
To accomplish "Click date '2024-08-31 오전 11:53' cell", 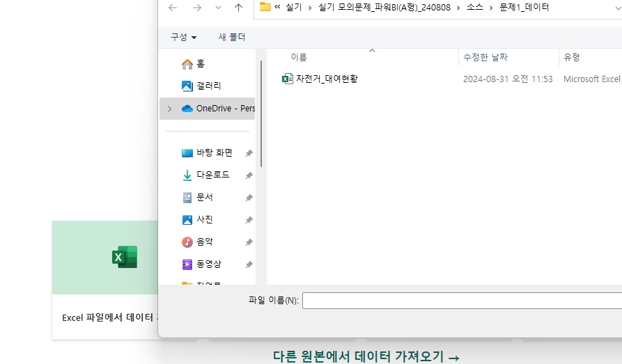I will (x=508, y=79).
